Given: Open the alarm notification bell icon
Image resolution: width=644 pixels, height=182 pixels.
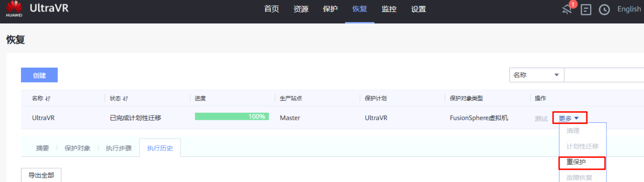Looking at the screenshot, I should [x=567, y=9].
